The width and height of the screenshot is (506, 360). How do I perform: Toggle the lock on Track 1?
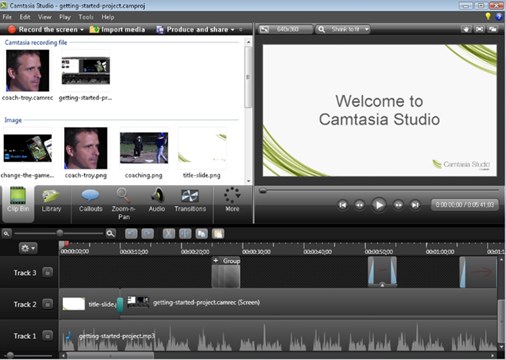click(48, 336)
